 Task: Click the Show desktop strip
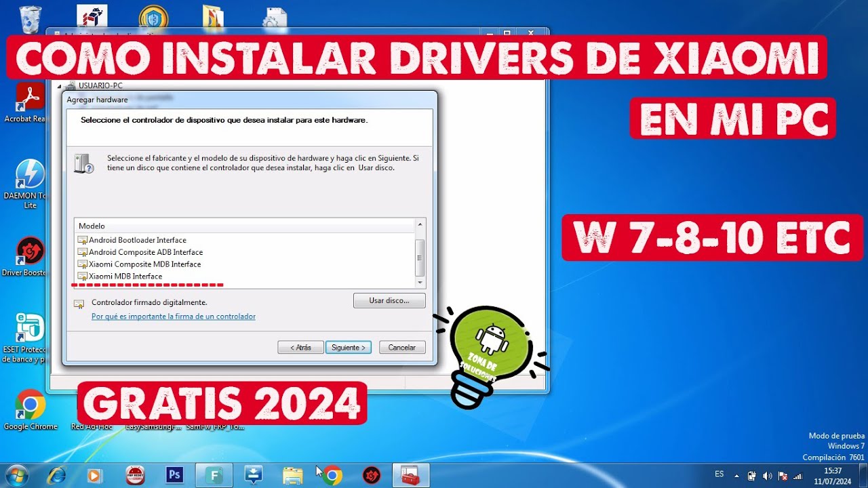click(x=863, y=475)
